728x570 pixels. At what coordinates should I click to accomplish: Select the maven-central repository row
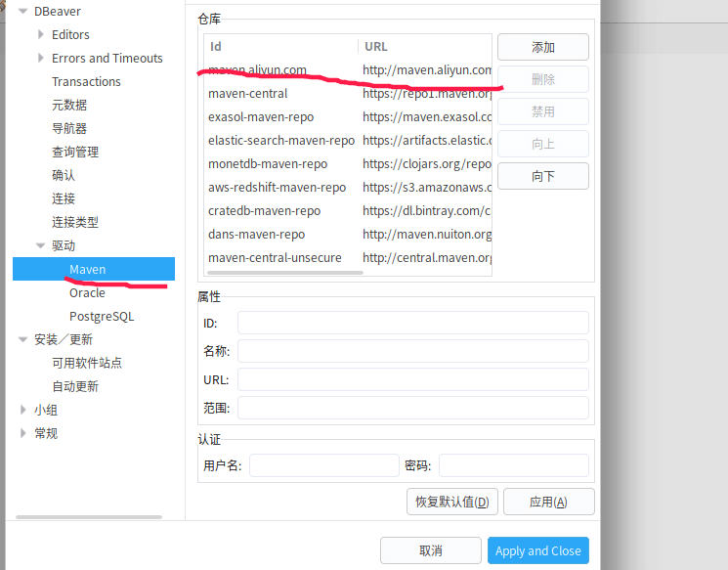point(248,94)
